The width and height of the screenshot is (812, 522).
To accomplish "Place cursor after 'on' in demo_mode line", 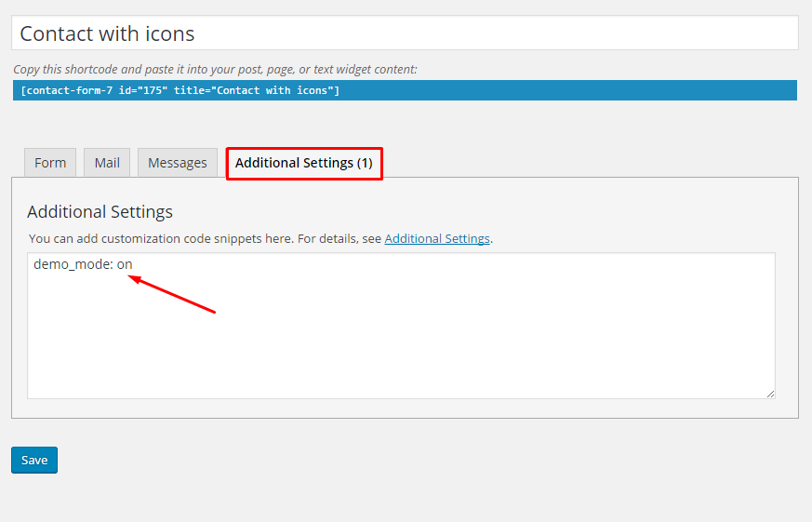I will coord(134,264).
